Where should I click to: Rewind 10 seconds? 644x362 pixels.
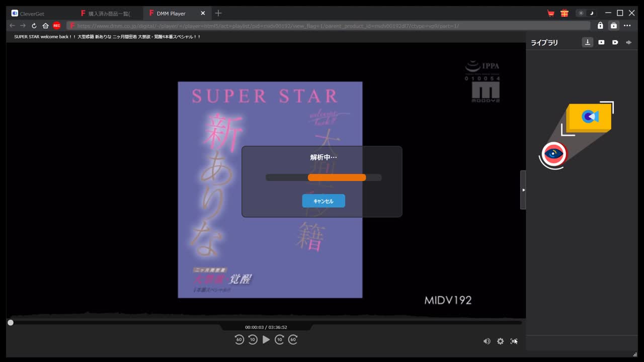[253, 340]
